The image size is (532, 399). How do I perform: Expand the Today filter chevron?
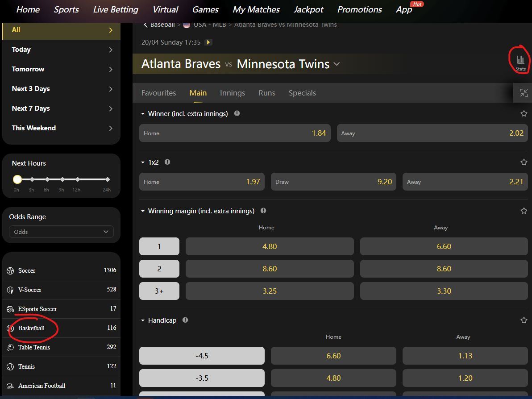point(111,50)
